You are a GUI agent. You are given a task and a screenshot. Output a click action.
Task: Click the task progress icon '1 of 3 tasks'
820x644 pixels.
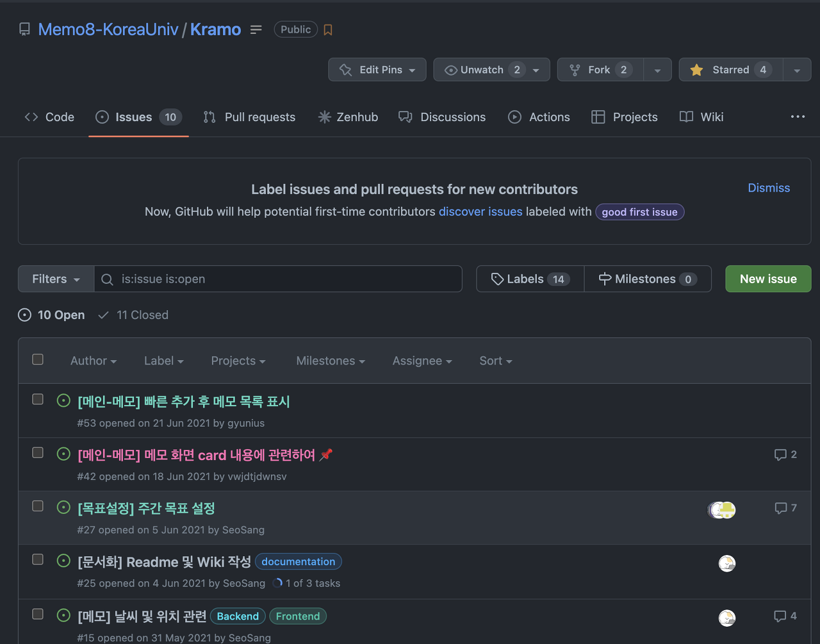coord(277,583)
